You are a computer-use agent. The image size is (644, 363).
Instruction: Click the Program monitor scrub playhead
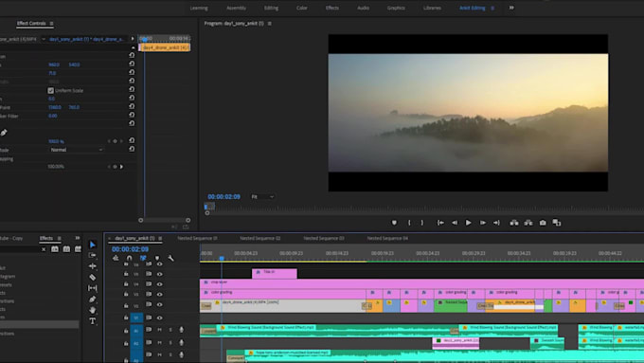click(206, 207)
